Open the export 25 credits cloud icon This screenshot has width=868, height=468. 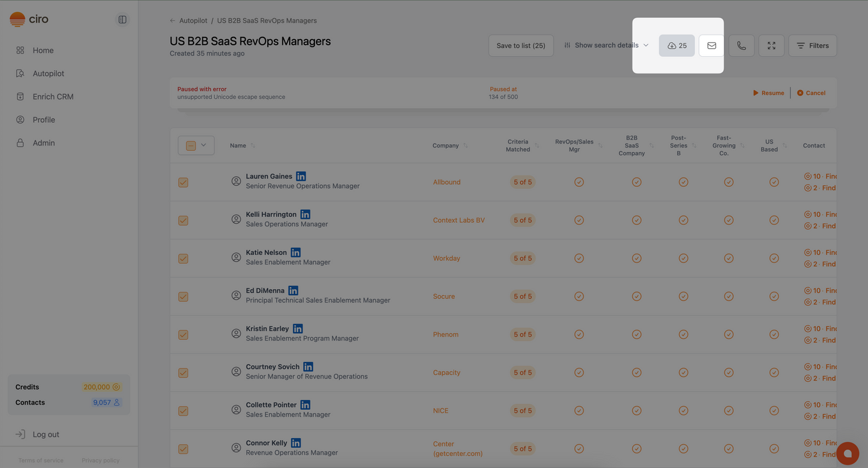tap(676, 45)
